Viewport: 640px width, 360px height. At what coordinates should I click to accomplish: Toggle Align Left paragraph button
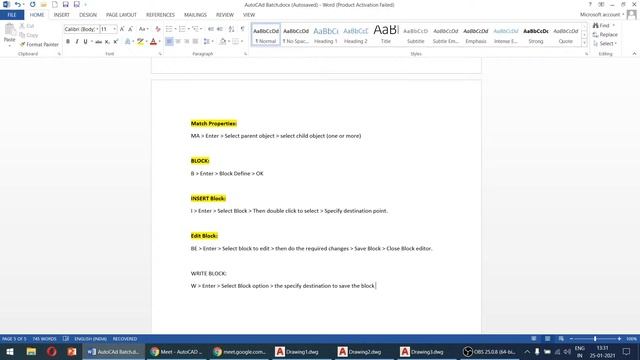tap(169, 42)
